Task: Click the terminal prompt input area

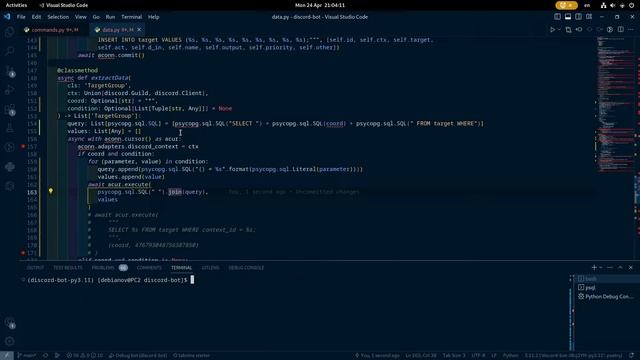Action: click(192, 280)
